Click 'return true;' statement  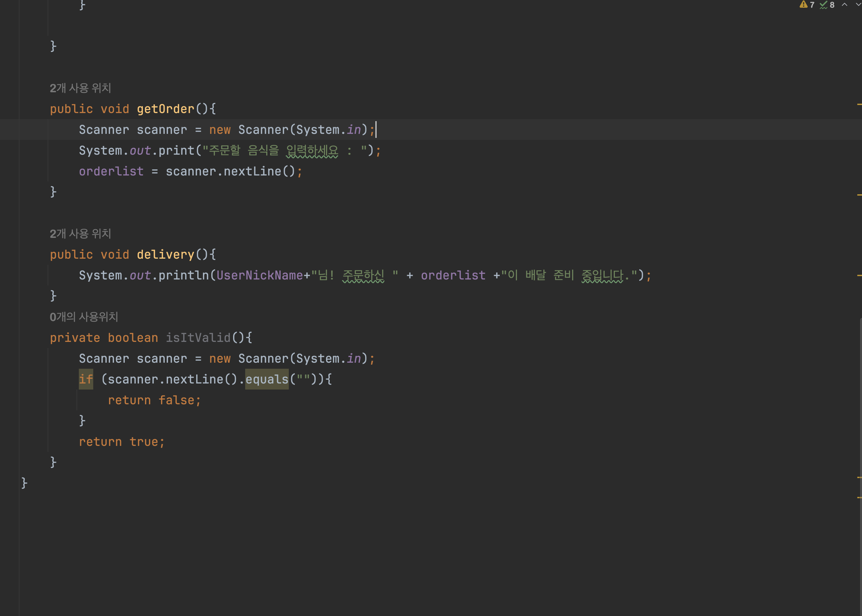(122, 442)
